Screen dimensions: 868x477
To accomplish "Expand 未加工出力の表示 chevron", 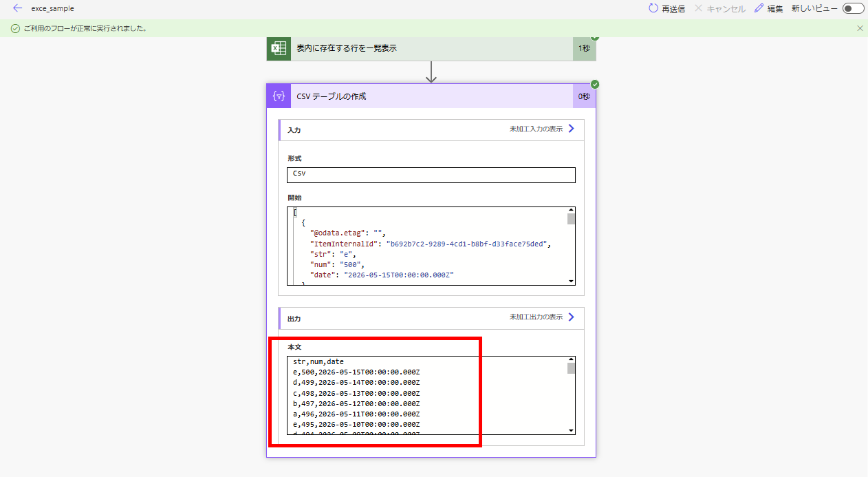I will pyautogui.click(x=570, y=317).
